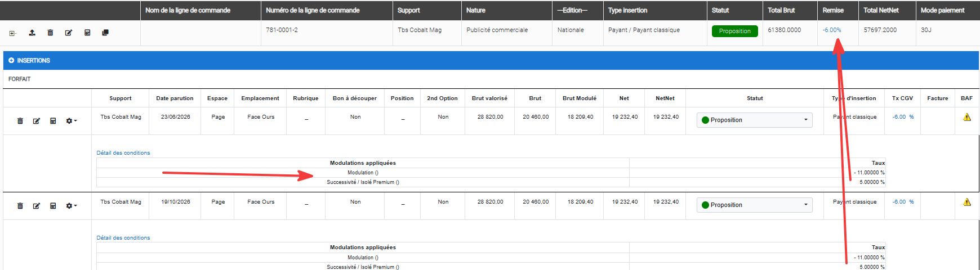980x270 pixels.
Task: Duplicate the order line with the copy icon
Action: click(105, 33)
